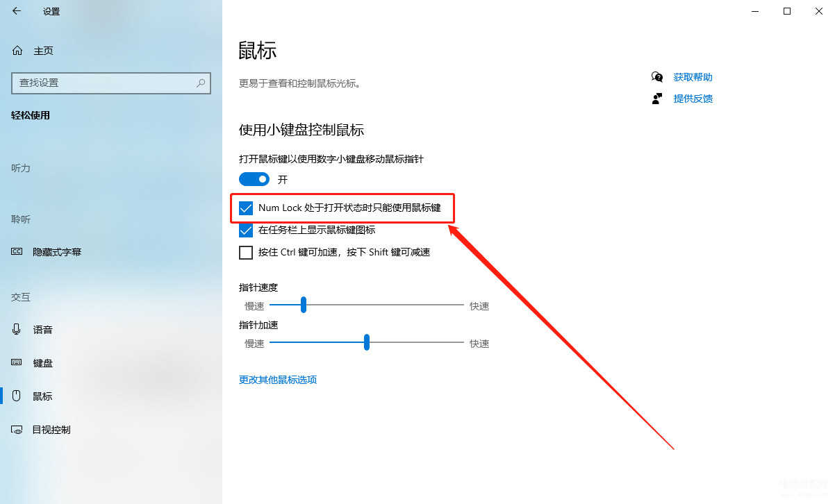Screen dimensions: 835x504
Task: Uncheck 在任务栏上显示鼠标键图标
Action: tap(246, 230)
